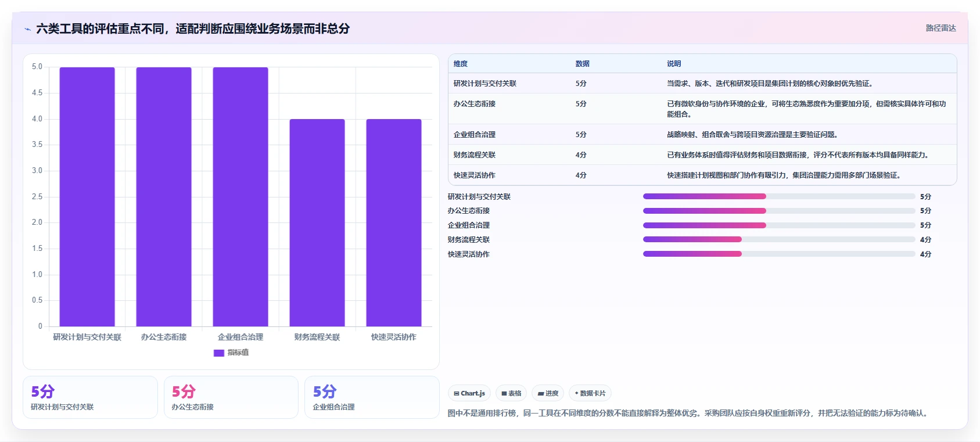Click the 企业组合治理 progress bar
The height and width of the screenshot is (442, 980).
click(779, 225)
